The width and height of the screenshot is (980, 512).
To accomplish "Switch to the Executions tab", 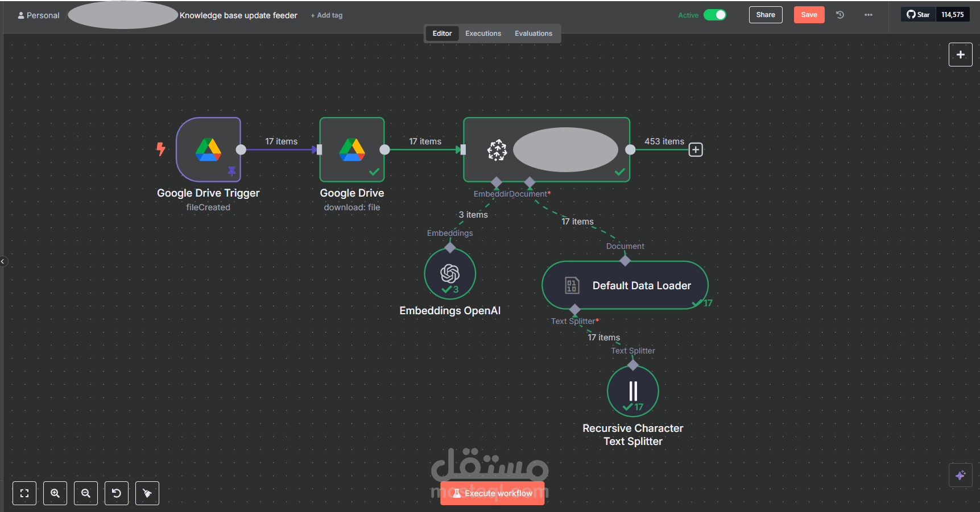I will 483,34.
